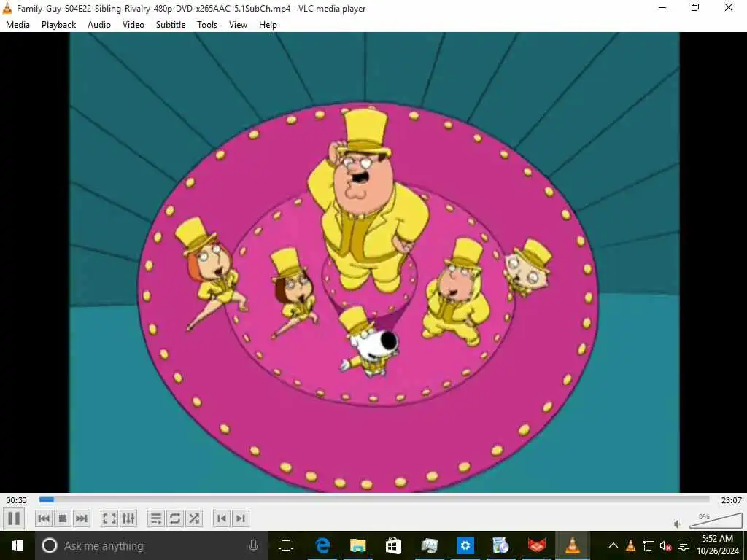Toggle elapsed time display 00:30
Image resolution: width=747 pixels, height=560 pixels.
coord(16,500)
